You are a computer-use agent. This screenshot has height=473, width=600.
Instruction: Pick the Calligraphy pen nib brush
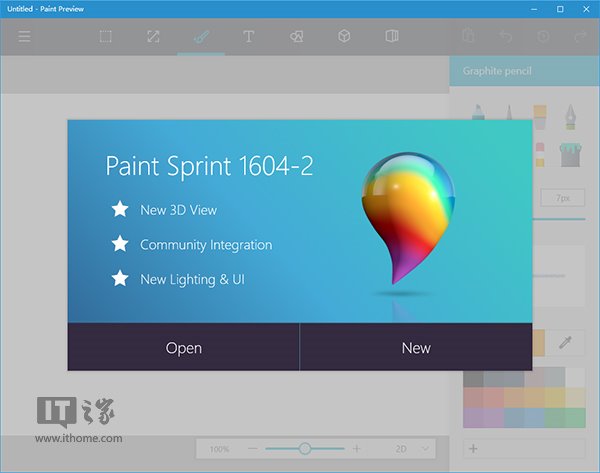pyautogui.click(x=571, y=116)
